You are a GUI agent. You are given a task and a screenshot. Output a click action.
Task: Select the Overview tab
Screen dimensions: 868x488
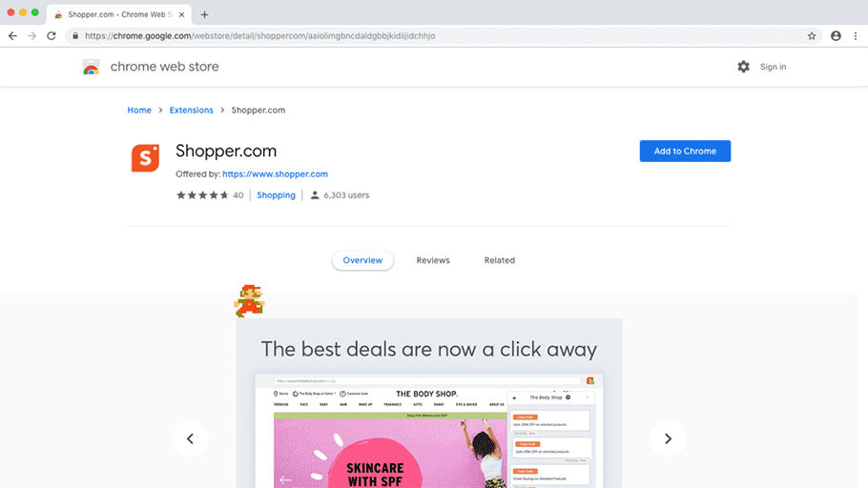coord(362,260)
